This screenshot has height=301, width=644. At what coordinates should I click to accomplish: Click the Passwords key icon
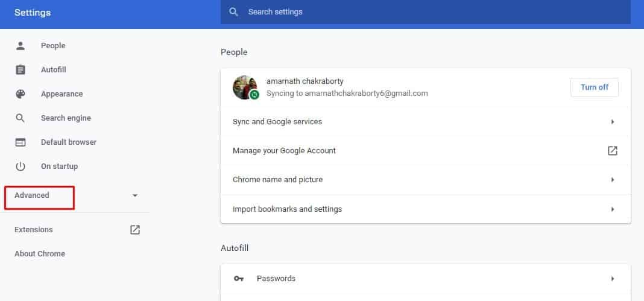(x=239, y=279)
